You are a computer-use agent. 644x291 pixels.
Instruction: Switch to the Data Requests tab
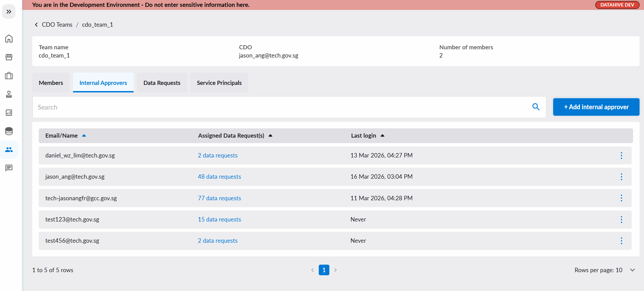[162, 83]
